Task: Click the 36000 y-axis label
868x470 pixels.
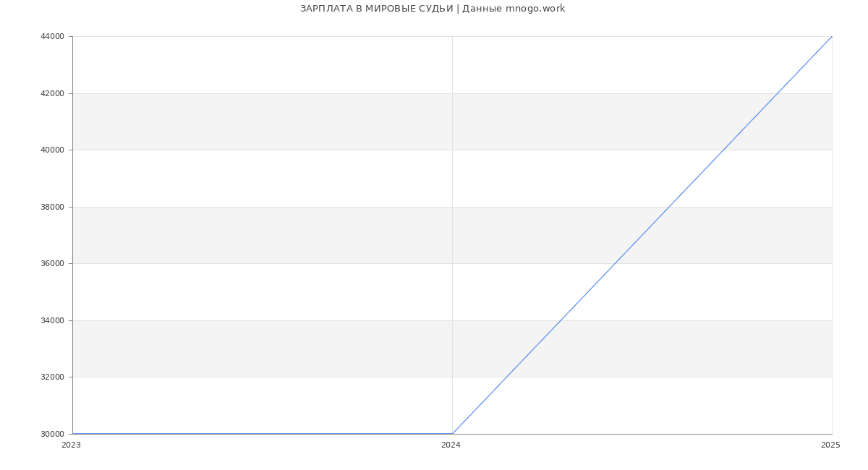Action: pyautogui.click(x=53, y=264)
